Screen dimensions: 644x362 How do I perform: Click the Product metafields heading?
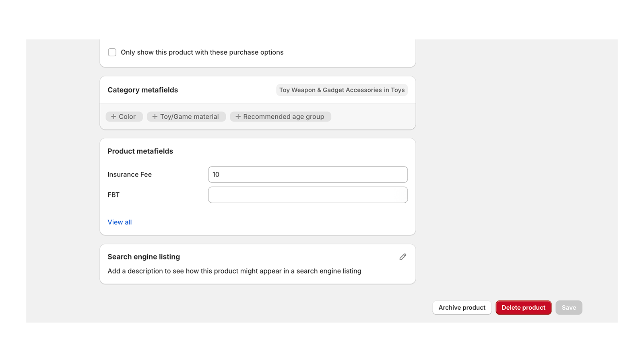coord(140,151)
